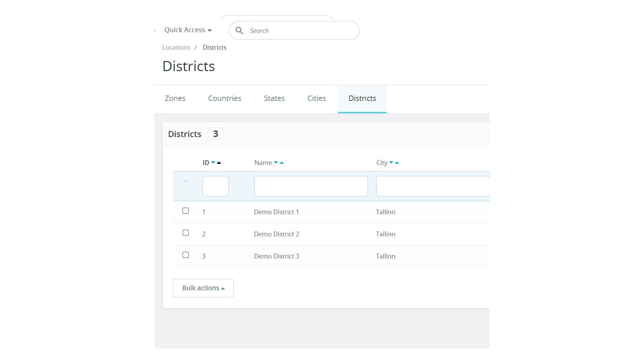Screen dimensions: 644x362
Task: Check the Demo District 3 row box
Action: [185, 255]
